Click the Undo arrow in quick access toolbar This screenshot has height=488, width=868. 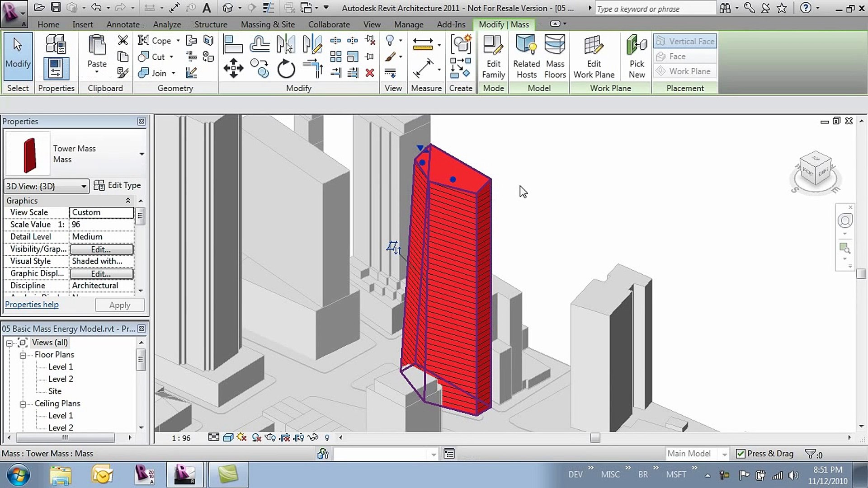click(x=96, y=8)
